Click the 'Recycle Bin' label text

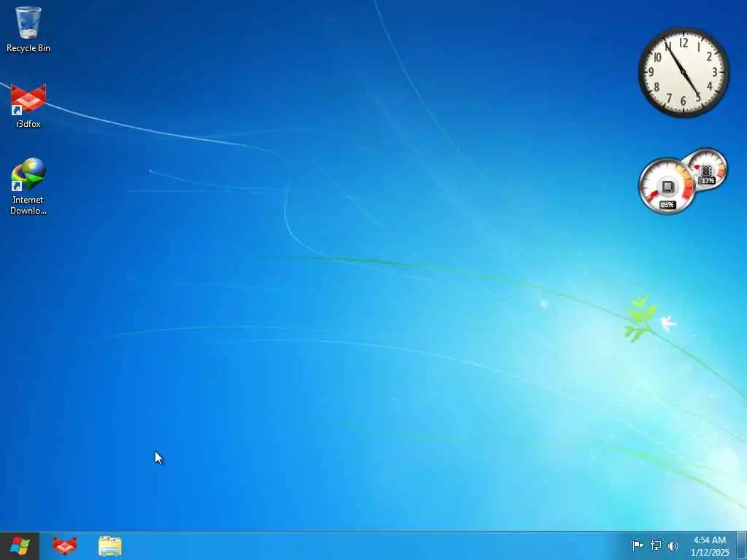[28, 48]
